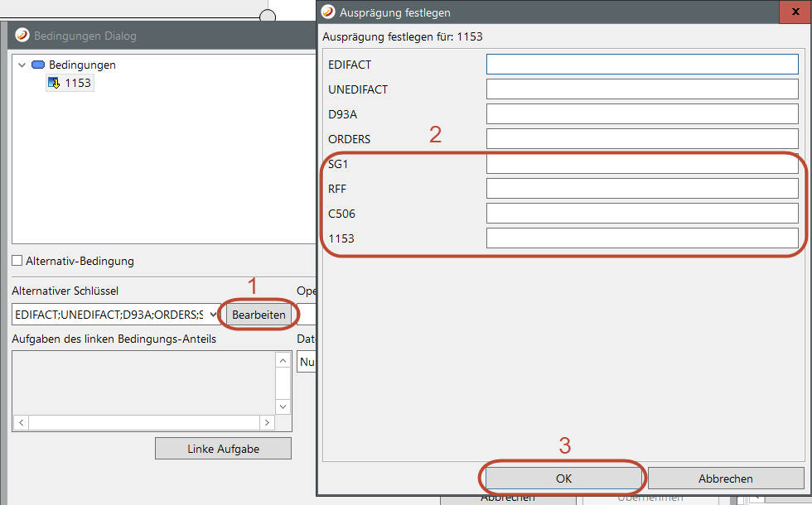Close the Ausprägung festlegen dialog
Image resolution: width=812 pixels, height=505 pixels.
[x=794, y=12]
